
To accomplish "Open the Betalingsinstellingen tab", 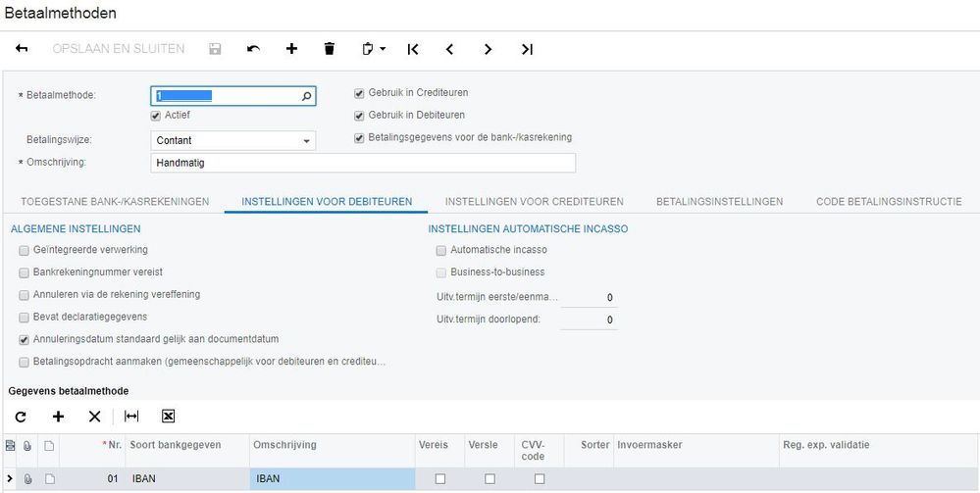I will [x=719, y=202].
